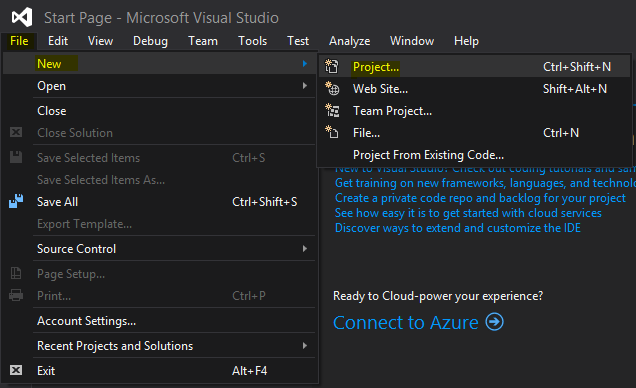
Task: Open 'Get training on new frameworks' link
Action: click(x=485, y=183)
